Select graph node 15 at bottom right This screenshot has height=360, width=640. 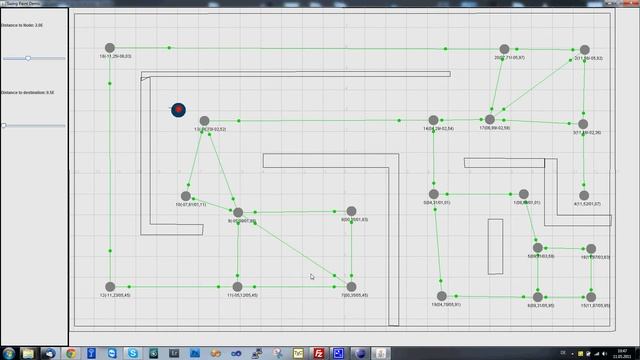click(591, 297)
